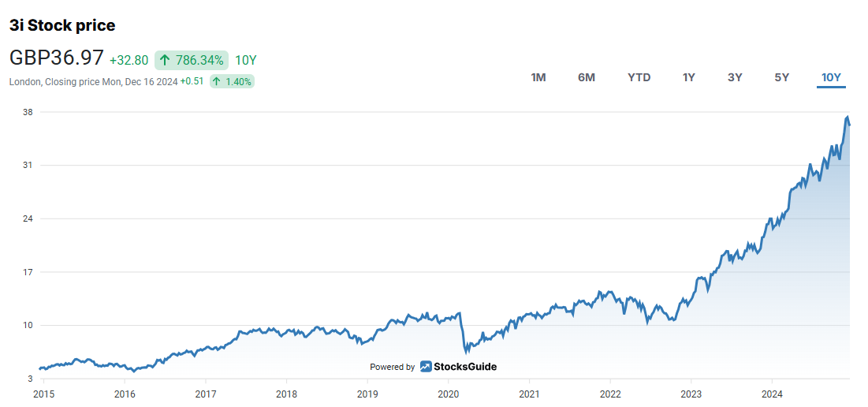This screenshot has width=868, height=407.
Task: Select the 1M time range tab
Action: 538,77
